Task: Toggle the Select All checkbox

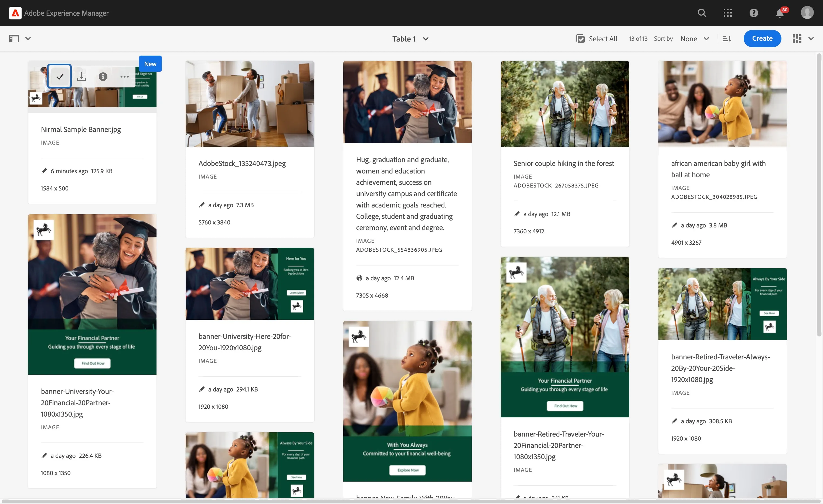Action: (580, 39)
